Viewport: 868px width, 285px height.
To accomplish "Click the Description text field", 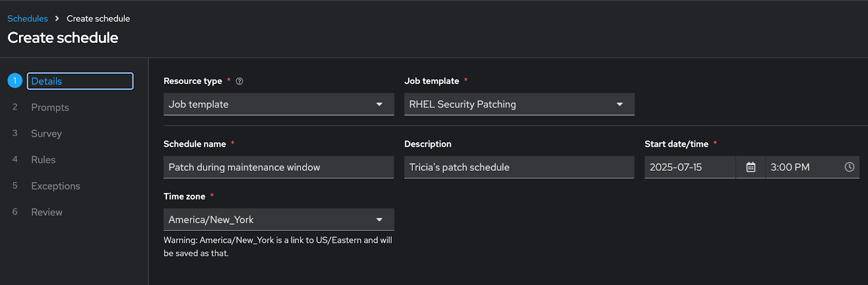I will 519,167.
